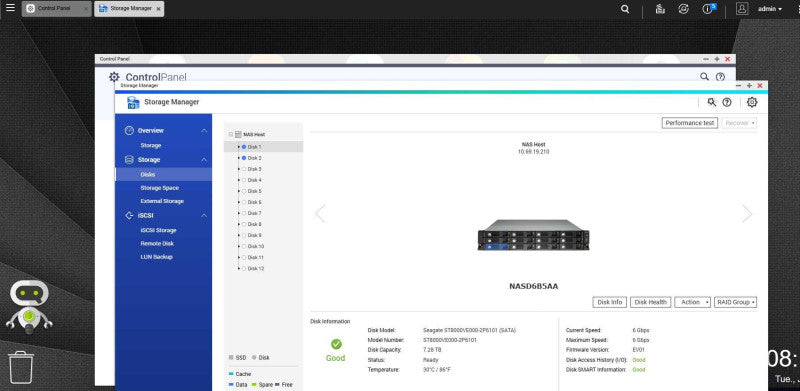Click the desktop robot assistant icon
Screen dimensions: 800x391
[x=29, y=307]
